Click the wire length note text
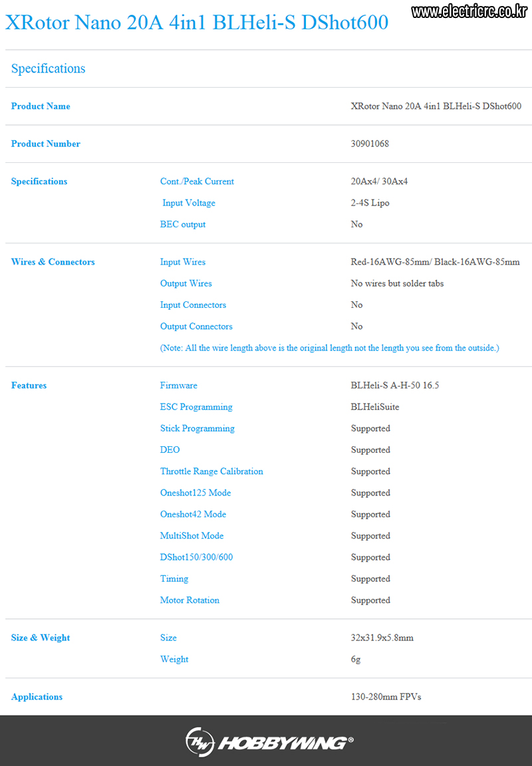This screenshot has width=532, height=766. (330, 348)
